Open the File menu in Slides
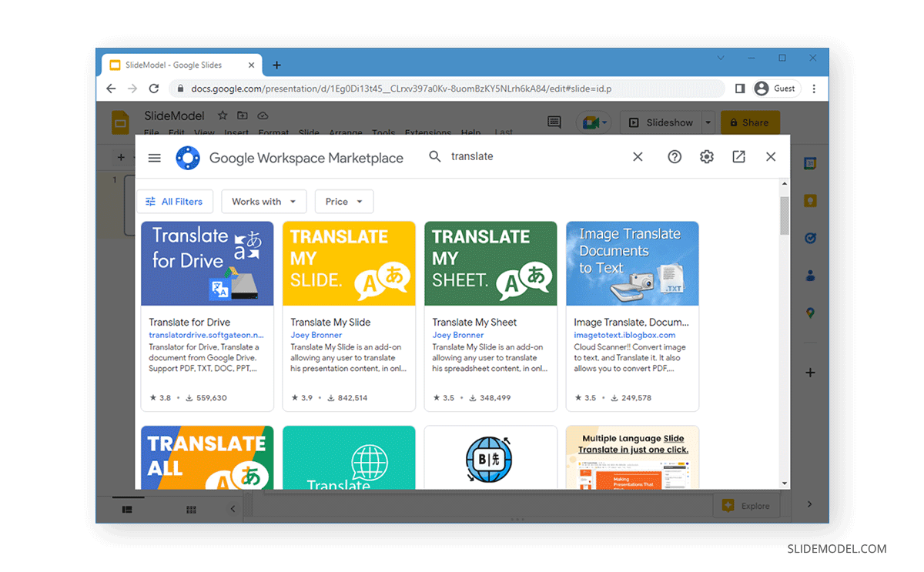The image size is (924, 572). tap(152, 132)
